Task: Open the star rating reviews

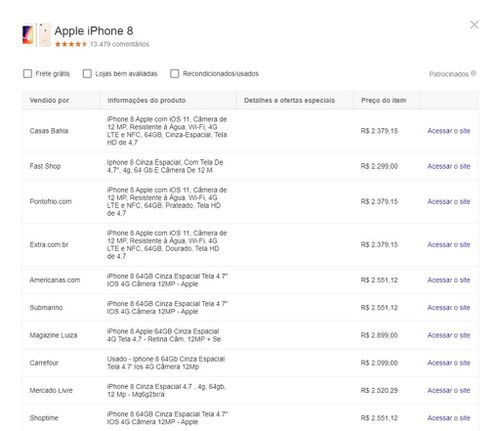Action: [71, 44]
